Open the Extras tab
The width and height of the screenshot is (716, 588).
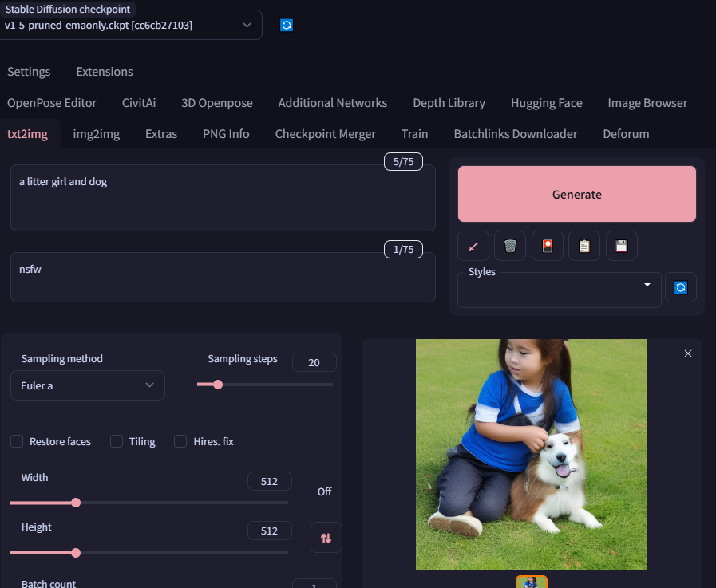click(x=161, y=134)
